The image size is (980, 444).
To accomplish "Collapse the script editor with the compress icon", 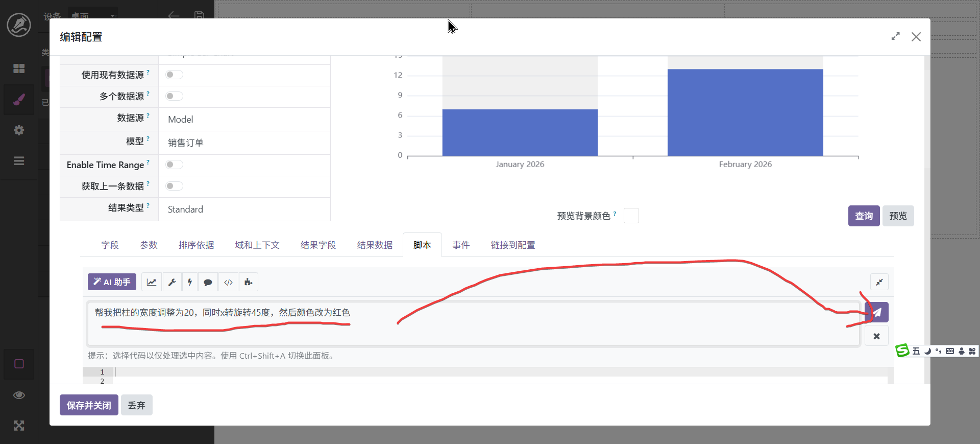I will point(879,282).
